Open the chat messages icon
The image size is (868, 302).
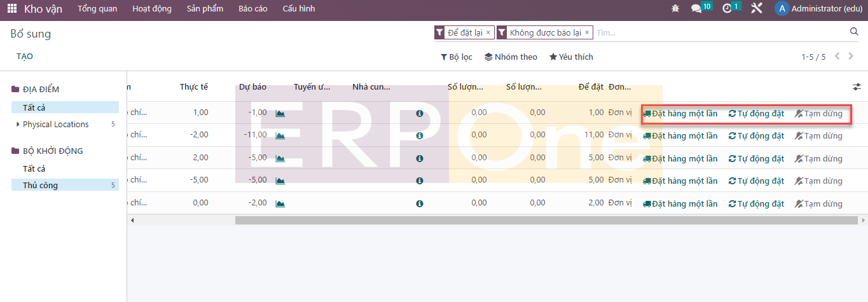[x=696, y=9]
